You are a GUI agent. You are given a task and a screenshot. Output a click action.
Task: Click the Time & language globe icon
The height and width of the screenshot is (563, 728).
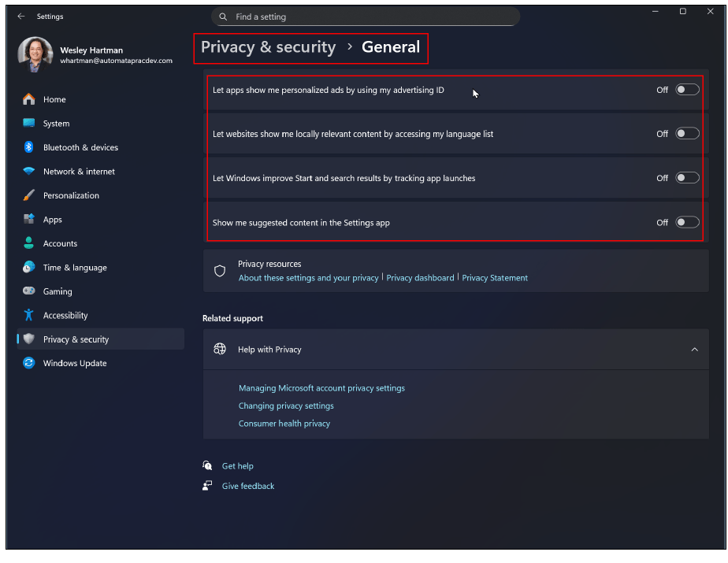point(29,268)
